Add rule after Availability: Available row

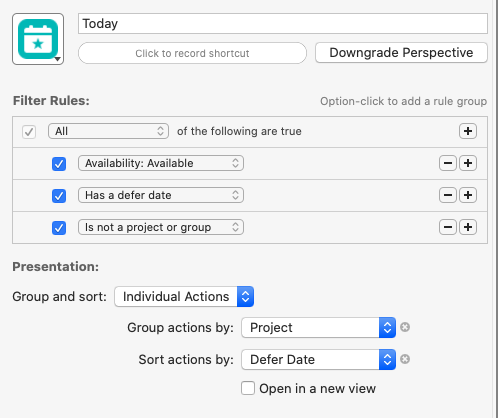[x=468, y=163]
